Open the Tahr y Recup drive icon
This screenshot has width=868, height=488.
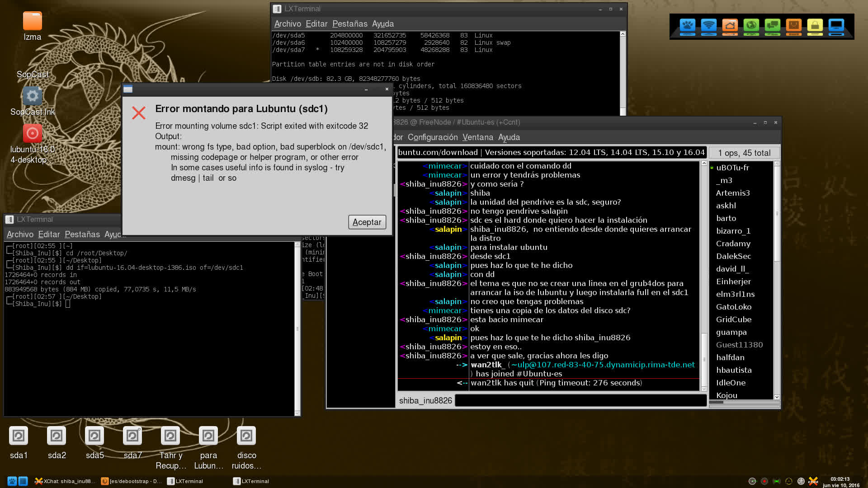coord(170,436)
